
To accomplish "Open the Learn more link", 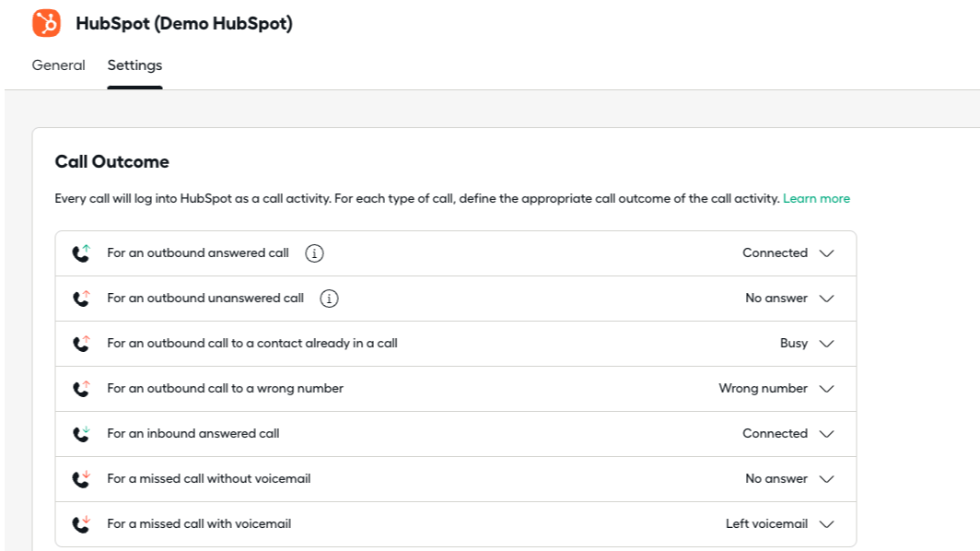I will [816, 198].
